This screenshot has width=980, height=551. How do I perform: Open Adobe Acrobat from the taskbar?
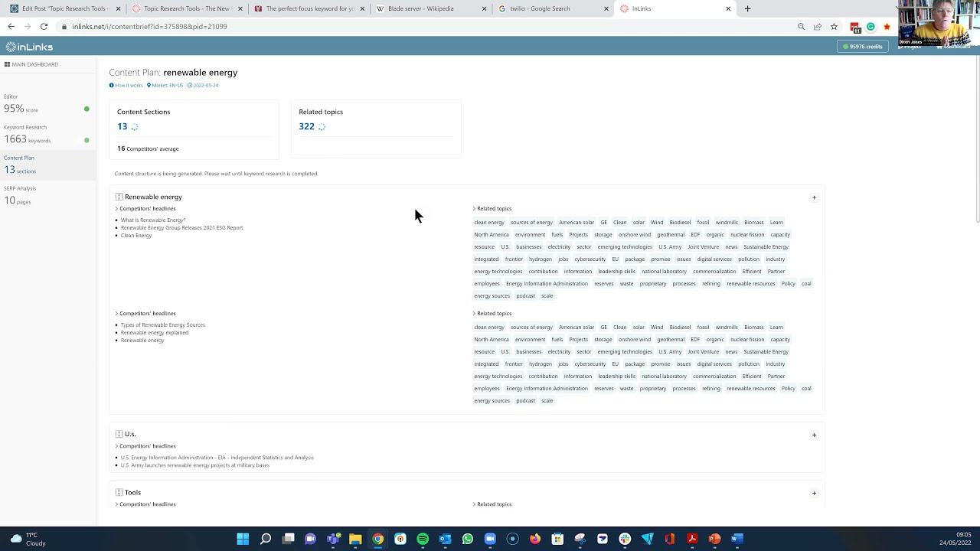(x=692, y=539)
